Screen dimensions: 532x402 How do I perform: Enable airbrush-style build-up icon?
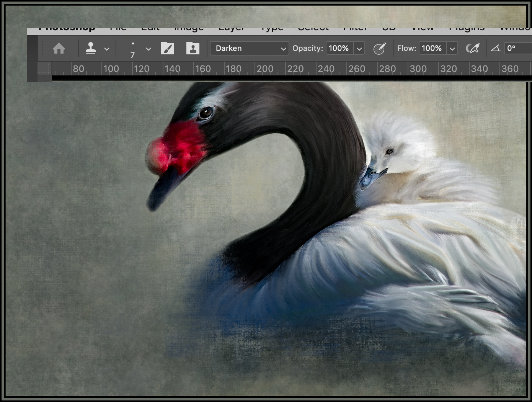tap(473, 49)
